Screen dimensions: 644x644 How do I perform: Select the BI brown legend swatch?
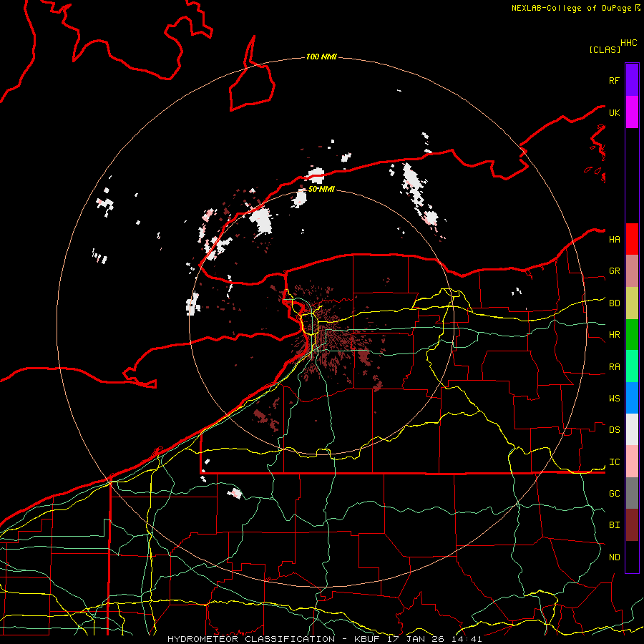click(x=632, y=525)
